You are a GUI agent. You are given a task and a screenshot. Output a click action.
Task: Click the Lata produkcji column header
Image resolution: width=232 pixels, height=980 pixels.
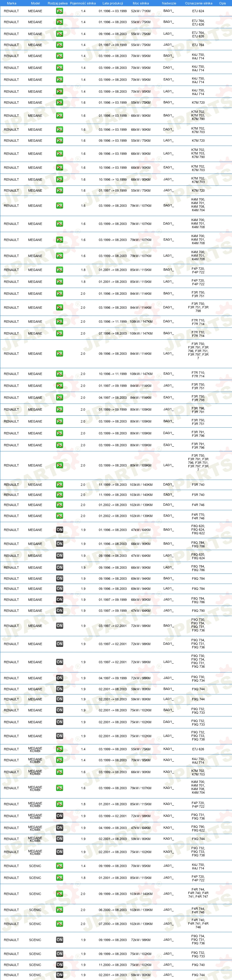[113, 3]
